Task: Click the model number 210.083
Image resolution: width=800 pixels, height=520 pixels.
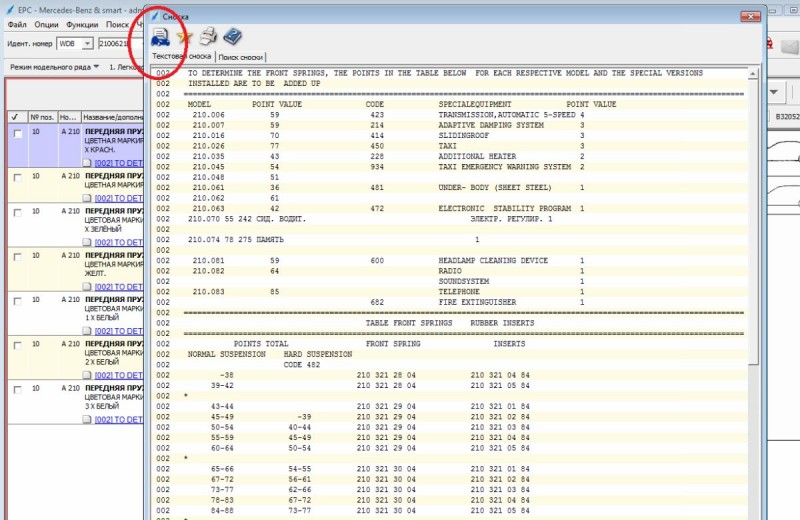Action: click(209, 292)
